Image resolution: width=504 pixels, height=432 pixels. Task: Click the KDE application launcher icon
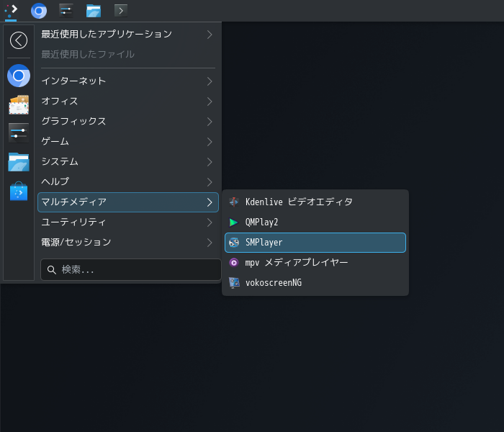(x=11, y=10)
